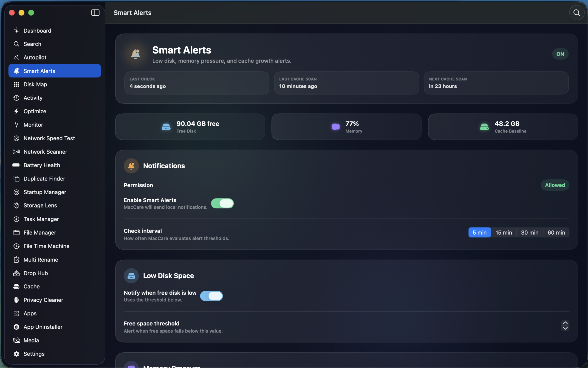Open the Battery Health battery icon

point(16,165)
